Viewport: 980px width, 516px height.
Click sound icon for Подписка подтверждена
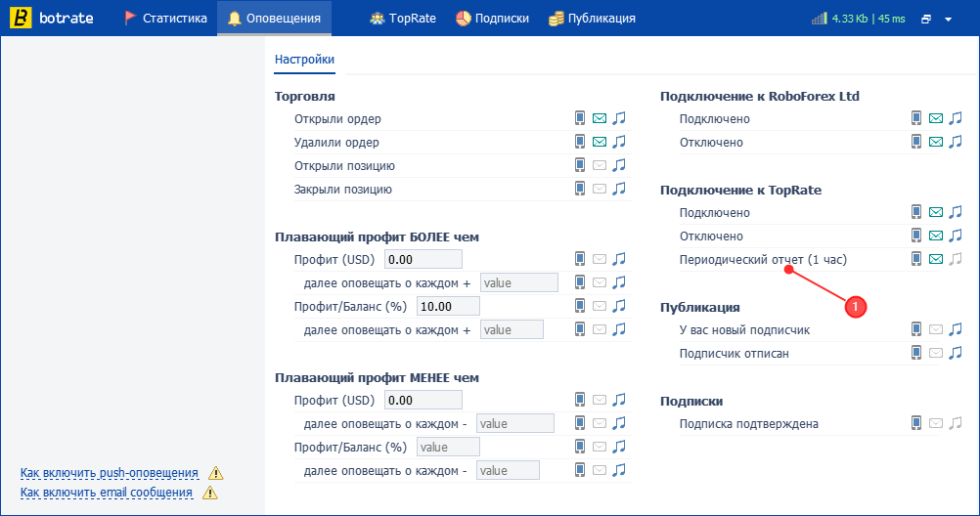pos(955,423)
